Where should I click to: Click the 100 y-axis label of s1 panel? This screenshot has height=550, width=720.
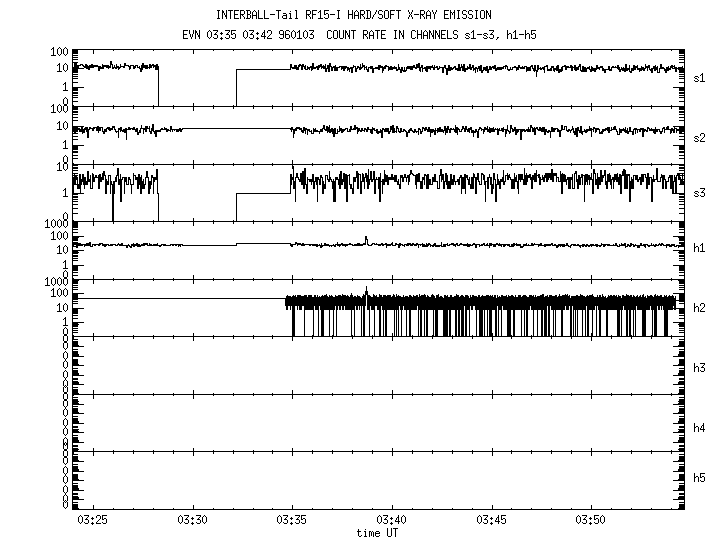tap(59, 51)
